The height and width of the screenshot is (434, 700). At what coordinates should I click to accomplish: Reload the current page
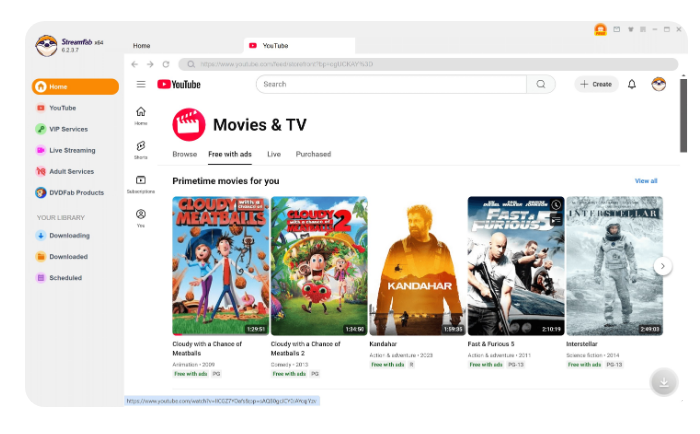tap(166, 64)
